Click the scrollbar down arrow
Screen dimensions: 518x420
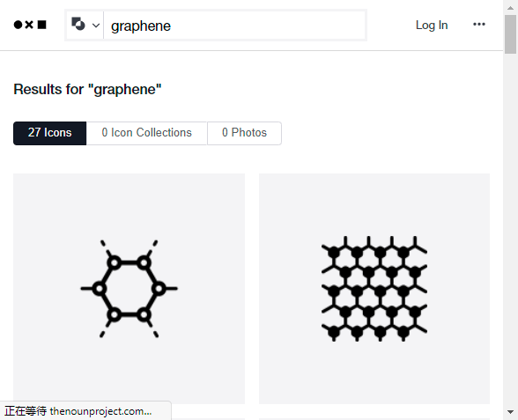[x=510, y=412]
